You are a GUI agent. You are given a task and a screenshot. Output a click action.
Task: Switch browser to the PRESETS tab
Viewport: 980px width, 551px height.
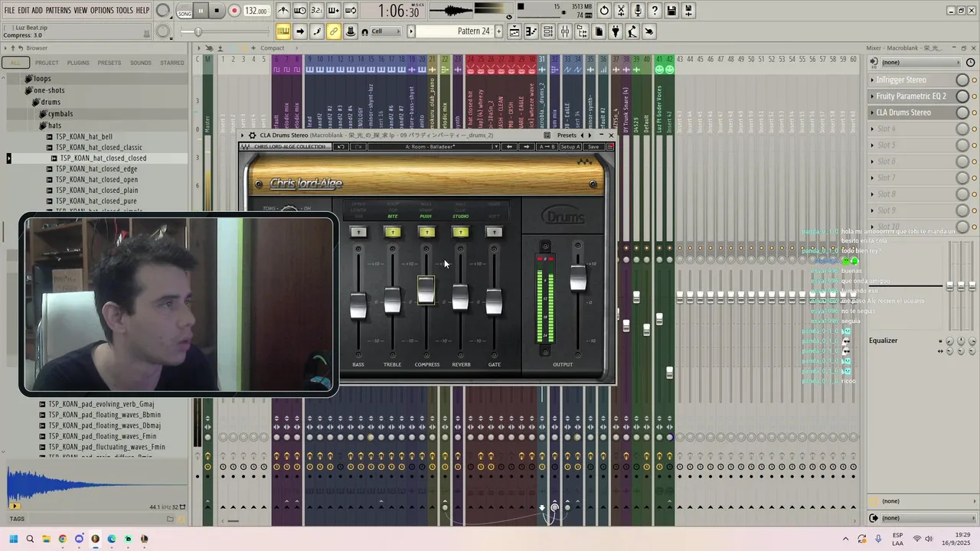click(x=109, y=63)
